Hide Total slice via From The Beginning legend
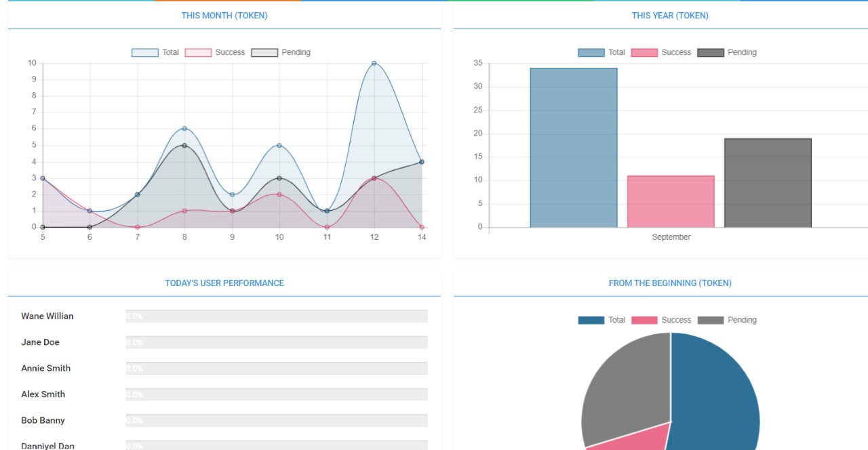The height and width of the screenshot is (450, 868). (601, 321)
